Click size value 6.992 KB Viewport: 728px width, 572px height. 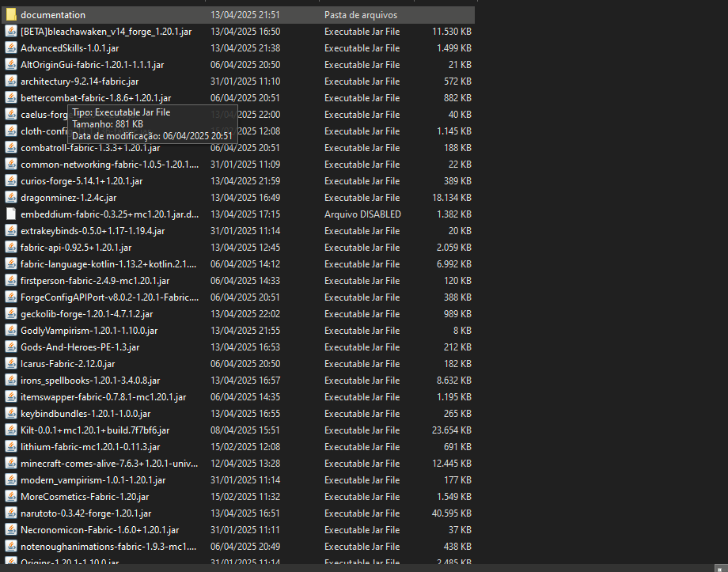tap(454, 264)
